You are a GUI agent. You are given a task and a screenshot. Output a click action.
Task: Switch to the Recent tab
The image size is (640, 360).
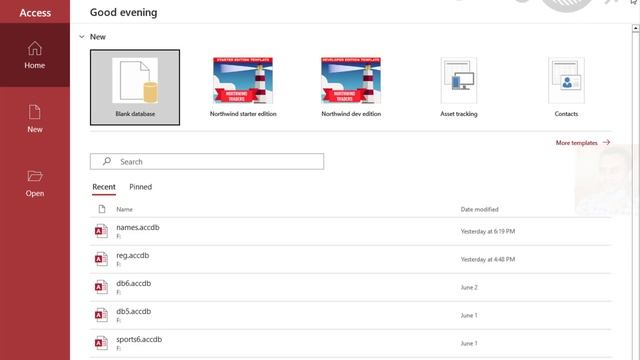click(x=104, y=187)
